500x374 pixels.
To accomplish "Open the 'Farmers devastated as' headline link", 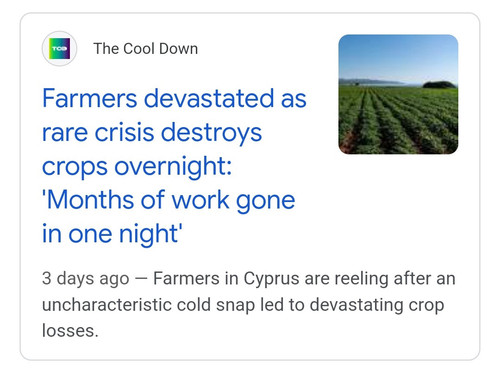I will coord(174,99).
